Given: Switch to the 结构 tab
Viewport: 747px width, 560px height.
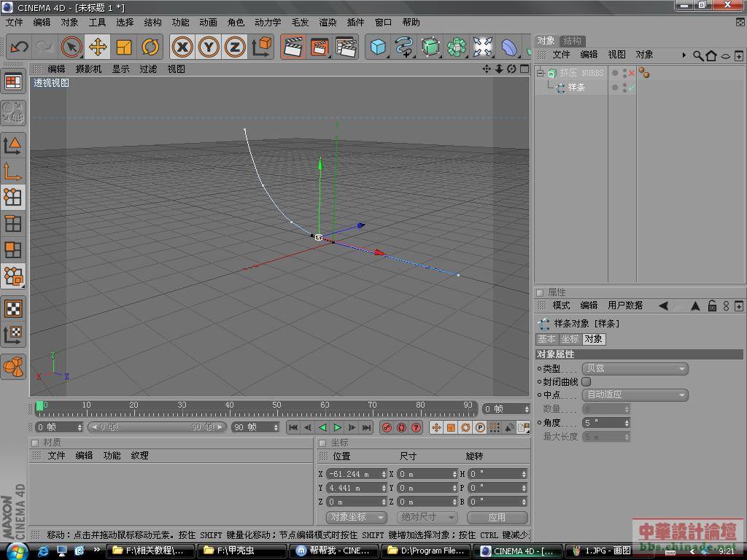Looking at the screenshot, I should tap(573, 41).
